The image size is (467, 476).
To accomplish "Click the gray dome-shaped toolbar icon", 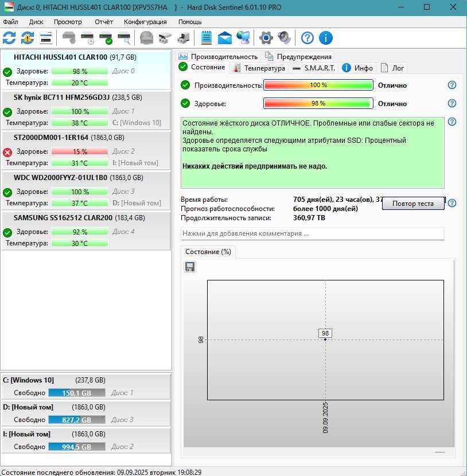I will (146, 38).
